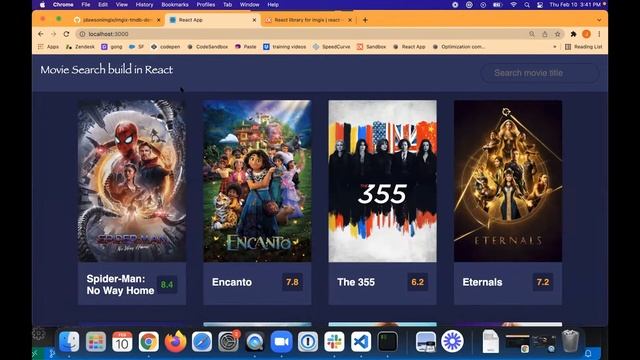Switch to the React App tab

click(213, 20)
